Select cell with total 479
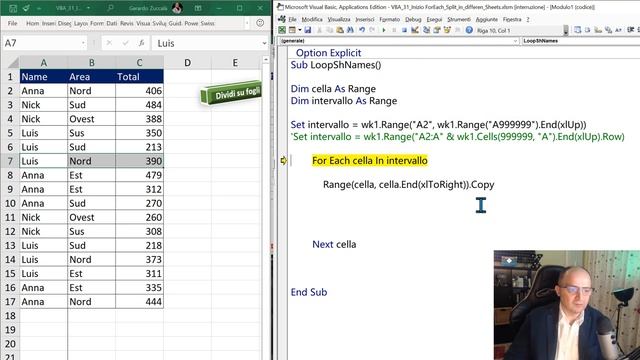The height and width of the screenshot is (360, 640). coord(139,175)
